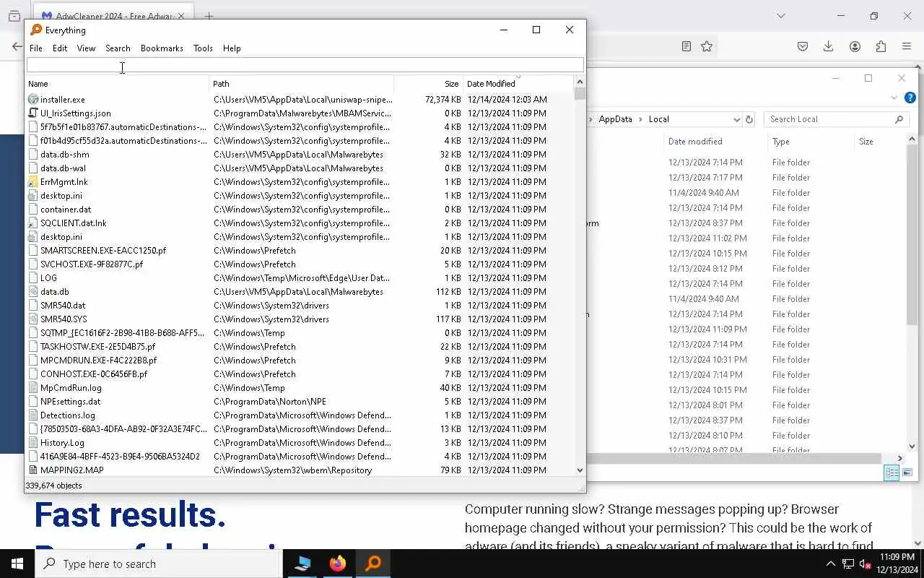Sort results by the Path column
This screenshot has width=924, height=578.
coord(301,84)
